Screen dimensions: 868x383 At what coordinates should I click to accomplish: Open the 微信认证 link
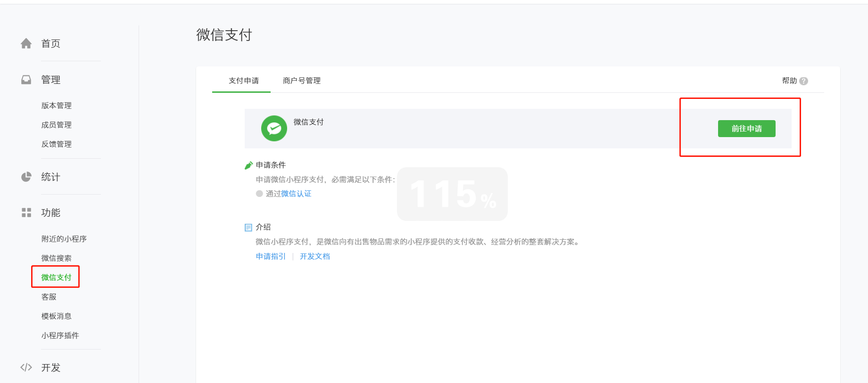[x=296, y=194]
